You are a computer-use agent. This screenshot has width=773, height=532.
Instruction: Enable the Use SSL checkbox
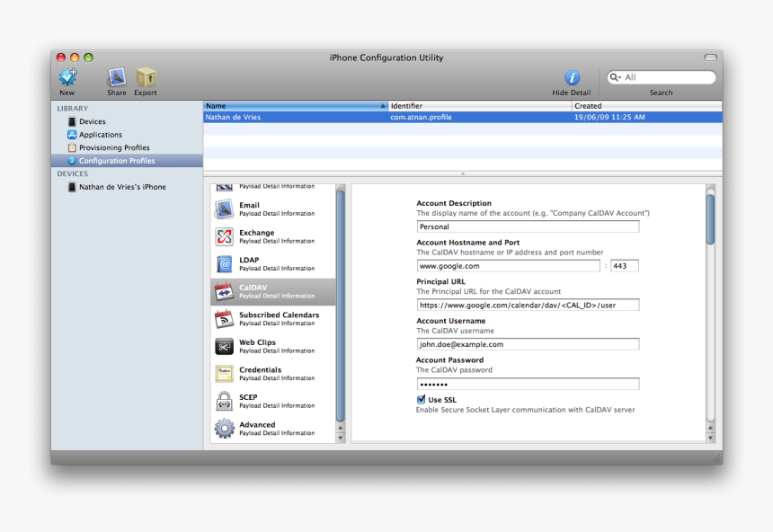(421, 399)
